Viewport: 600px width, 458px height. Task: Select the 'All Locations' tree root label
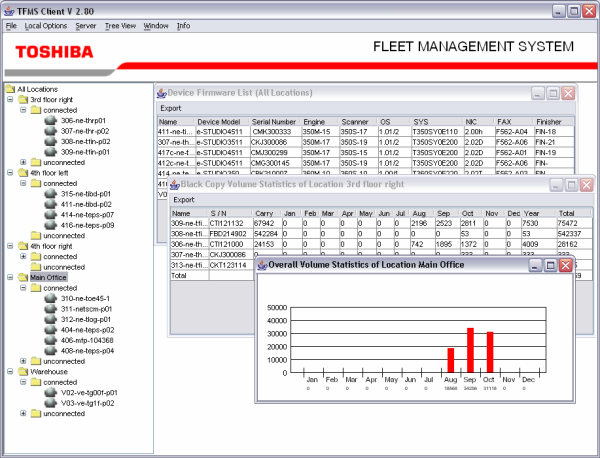coord(38,89)
